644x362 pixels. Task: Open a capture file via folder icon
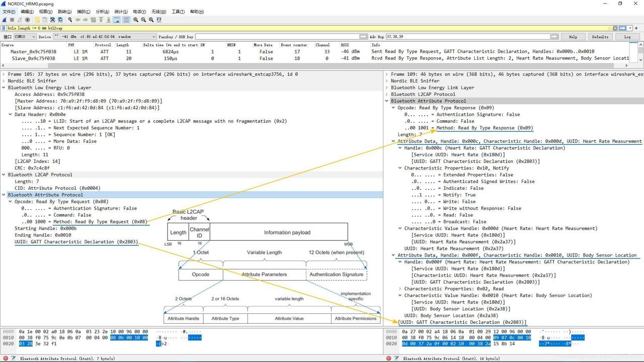pos(37,20)
